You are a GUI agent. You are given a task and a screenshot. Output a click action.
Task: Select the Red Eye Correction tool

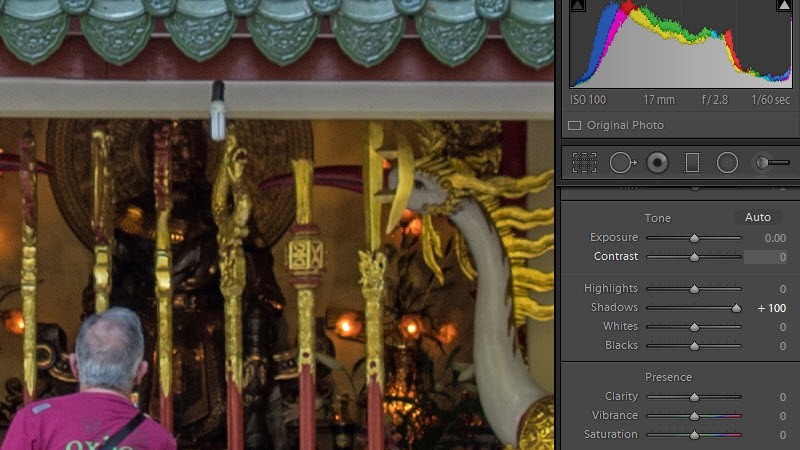(657, 163)
